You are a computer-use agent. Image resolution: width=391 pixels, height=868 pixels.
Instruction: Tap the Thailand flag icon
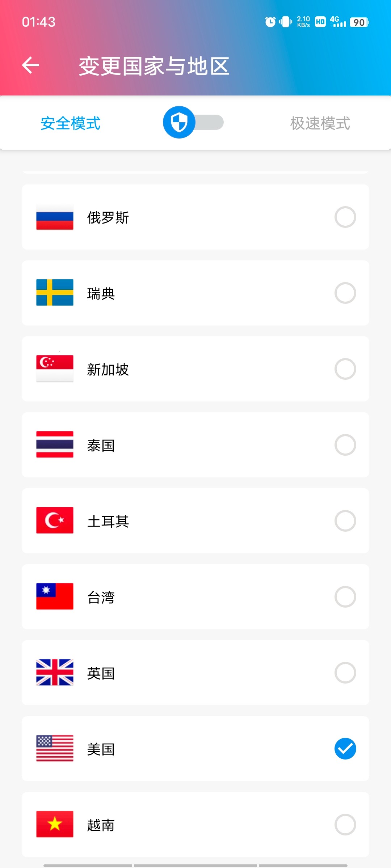click(55, 444)
